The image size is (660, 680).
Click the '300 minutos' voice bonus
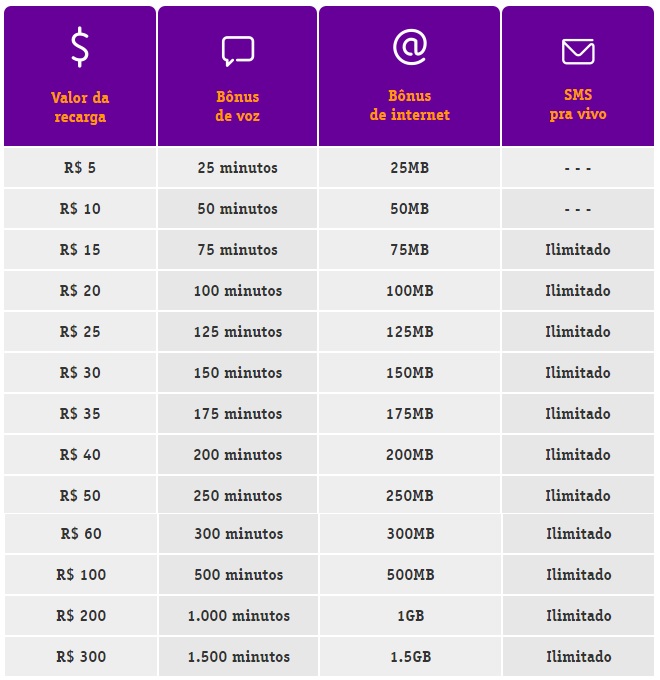238,534
